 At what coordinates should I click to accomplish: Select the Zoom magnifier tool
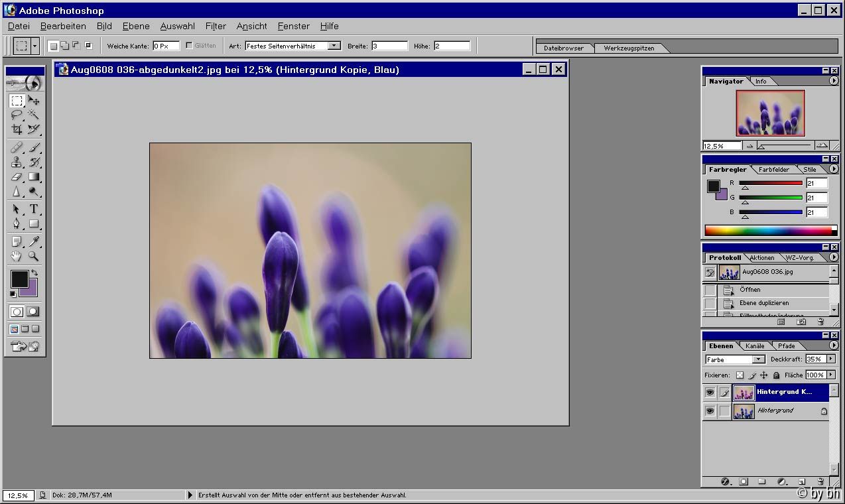click(33, 257)
